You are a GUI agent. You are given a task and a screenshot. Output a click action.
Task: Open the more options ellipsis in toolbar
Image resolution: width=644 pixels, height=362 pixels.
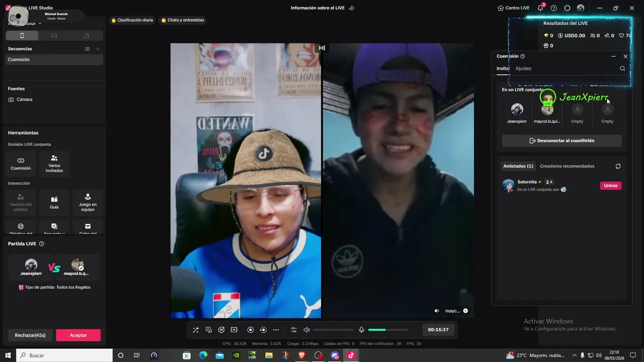(x=276, y=330)
